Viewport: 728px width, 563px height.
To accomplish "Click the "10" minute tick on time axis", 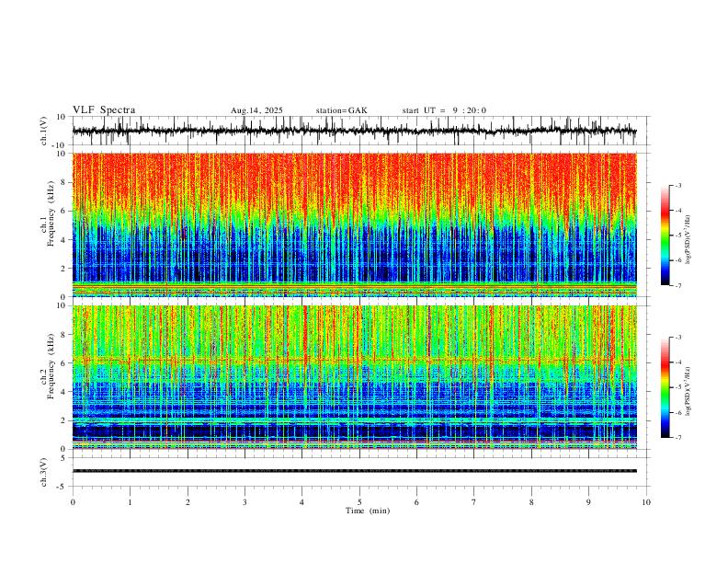I will (646, 502).
